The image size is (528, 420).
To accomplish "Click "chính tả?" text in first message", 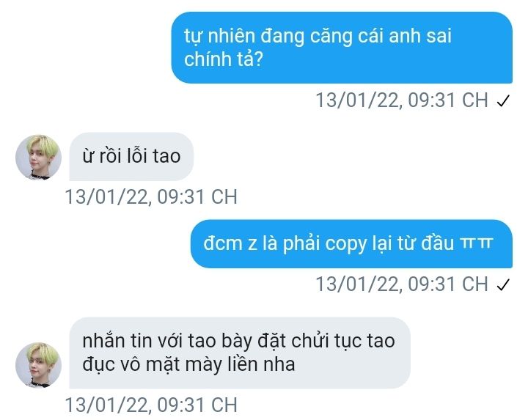I will [x=223, y=59].
